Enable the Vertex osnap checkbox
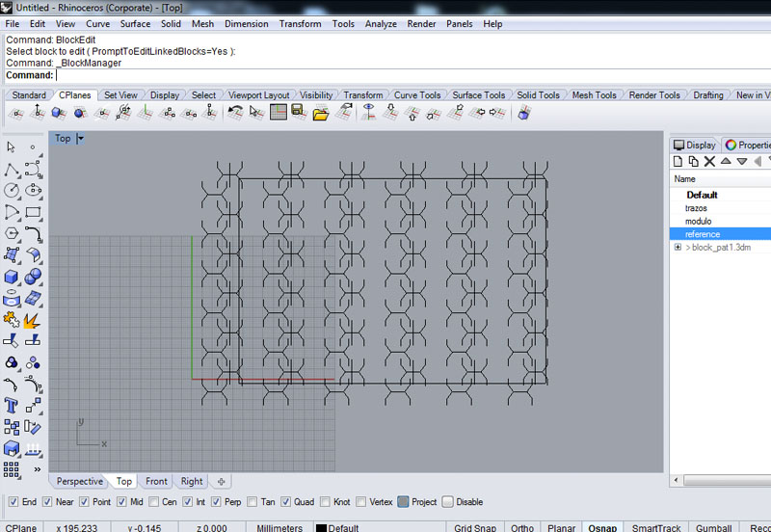The height and width of the screenshot is (532, 771). click(x=360, y=502)
